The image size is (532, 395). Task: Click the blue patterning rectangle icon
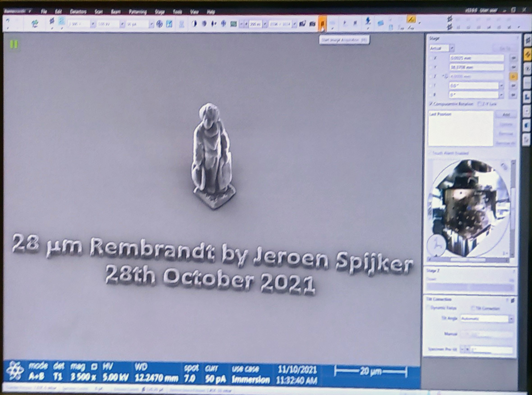tap(381, 23)
